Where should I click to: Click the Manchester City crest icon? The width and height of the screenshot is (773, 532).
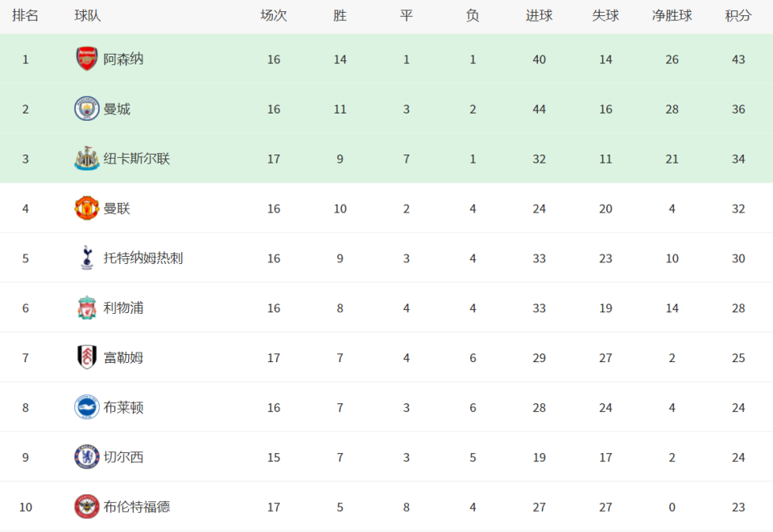[x=87, y=109]
